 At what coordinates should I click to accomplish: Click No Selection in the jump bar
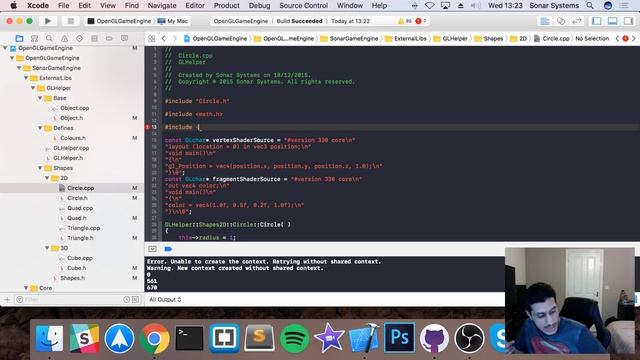point(592,38)
